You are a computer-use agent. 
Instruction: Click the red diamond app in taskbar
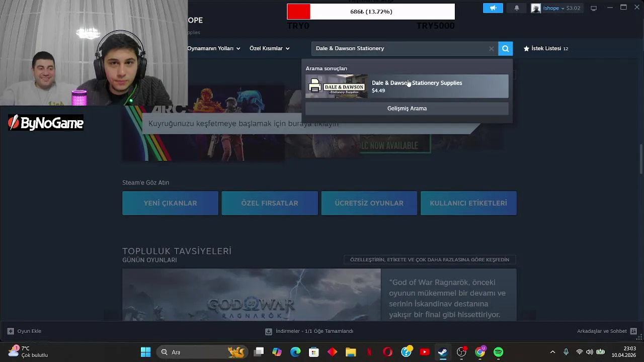tap(332, 352)
